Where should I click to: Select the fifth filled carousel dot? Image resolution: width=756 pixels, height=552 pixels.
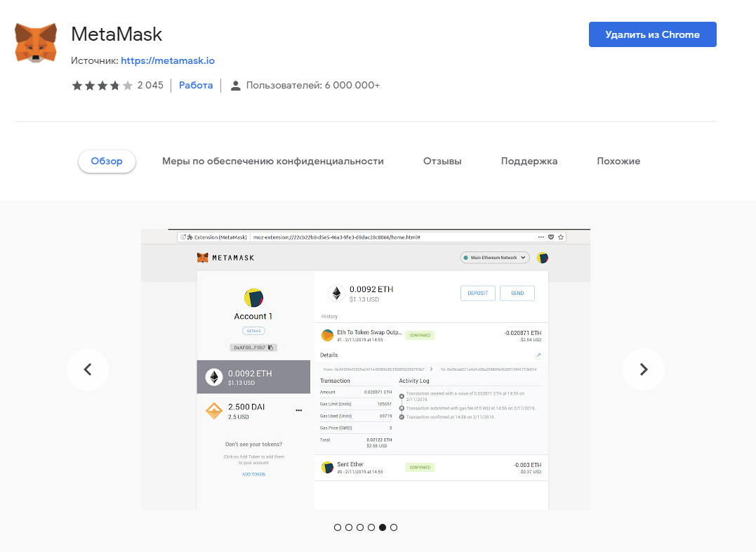[383, 527]
